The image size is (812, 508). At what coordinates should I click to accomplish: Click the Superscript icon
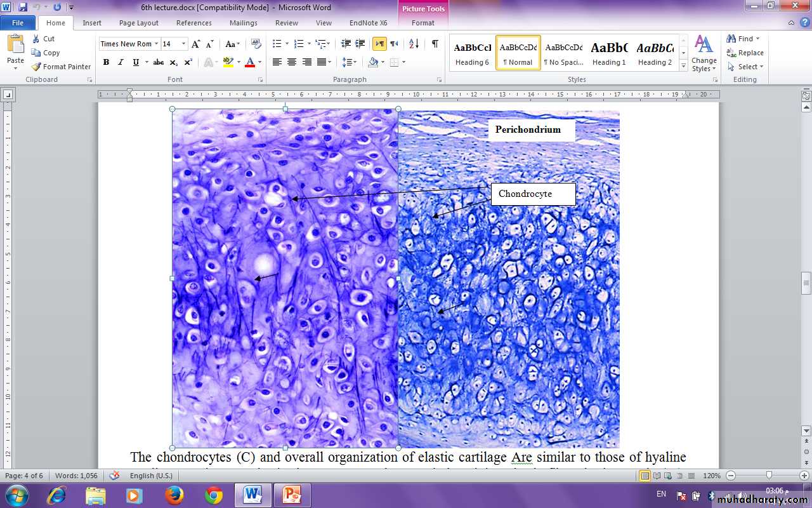pos(188,62)
